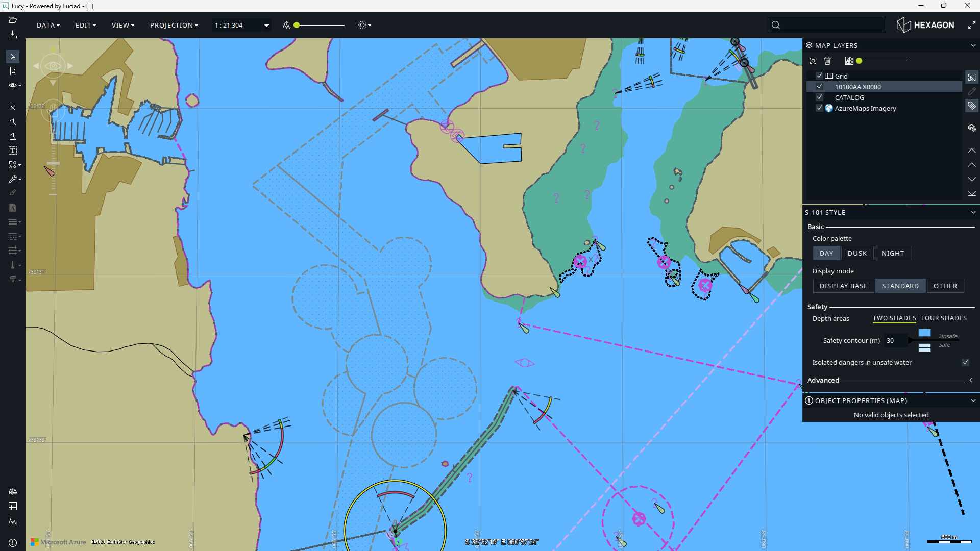Click the layer opacity slider handle
Viewport: 980px width, 551px height.
pyautogui.click(x=859, y=61)
